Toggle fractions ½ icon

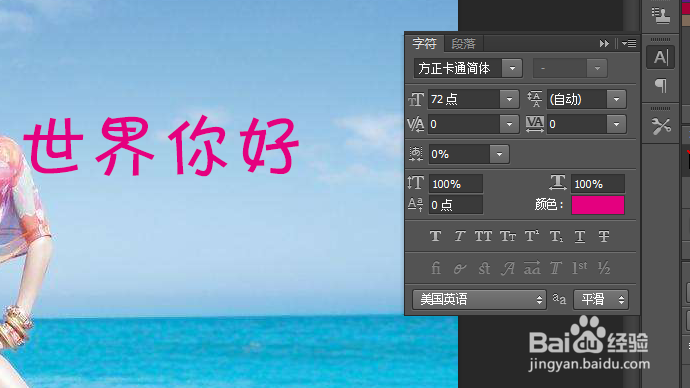pyautogui.click(x=604, y=268)
